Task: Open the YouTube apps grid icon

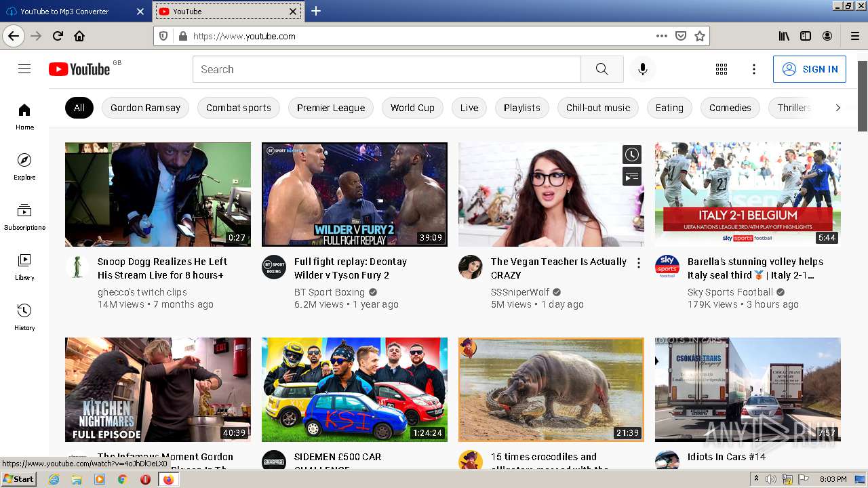Action: tap(722, 69)
